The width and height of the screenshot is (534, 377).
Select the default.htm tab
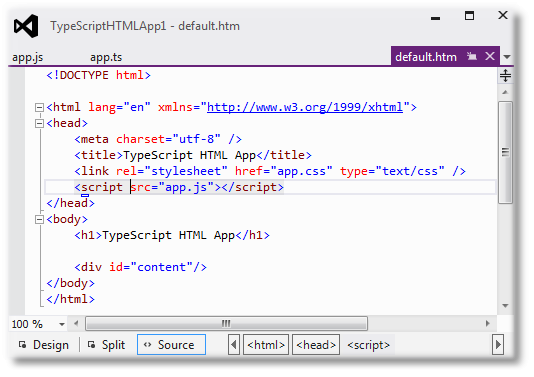[x=426, y=57]
